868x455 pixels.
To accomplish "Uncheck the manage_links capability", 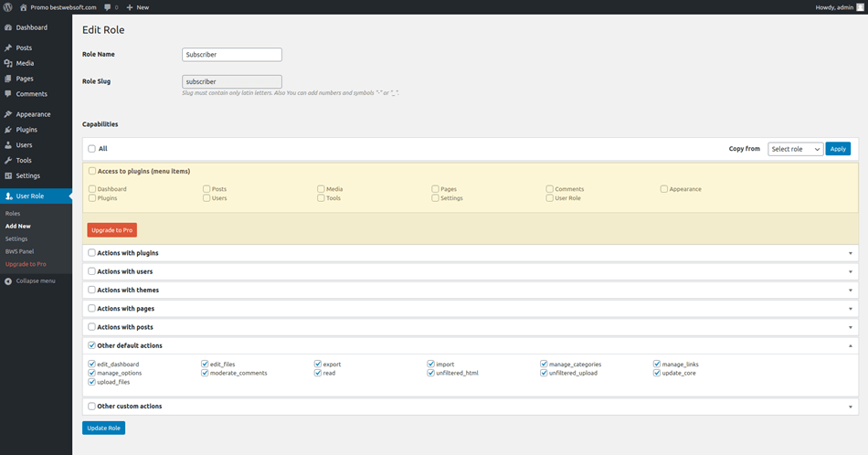I will tap(657, 364).
